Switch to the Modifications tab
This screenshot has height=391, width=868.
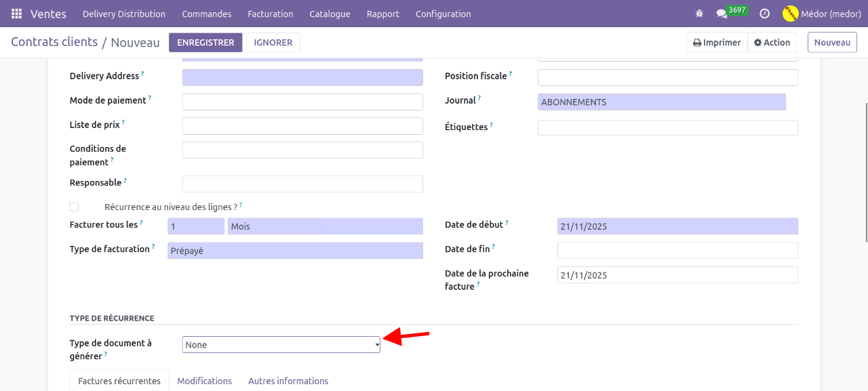[204, 381]
